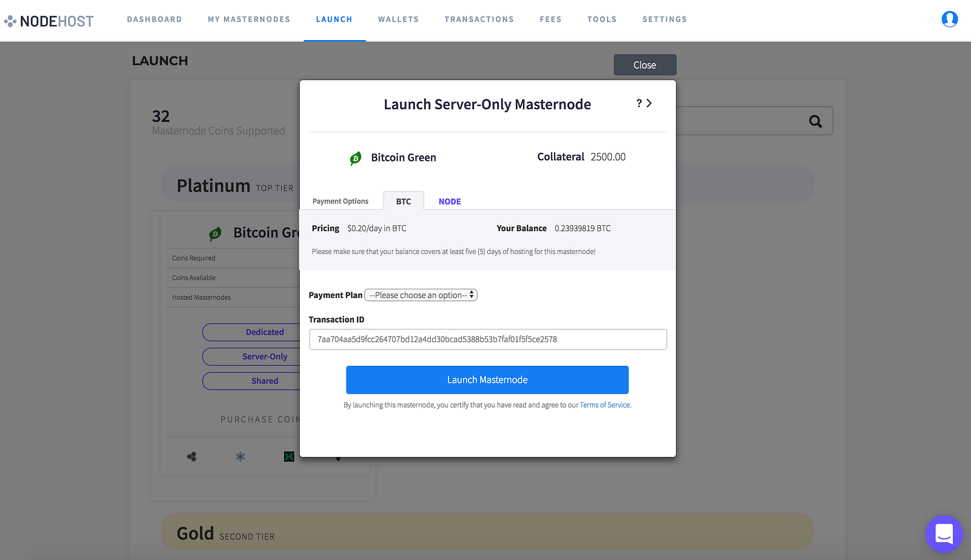Open the Terms of Service link
The height and width of the screenshot is (560, 971).
point(604,405)
